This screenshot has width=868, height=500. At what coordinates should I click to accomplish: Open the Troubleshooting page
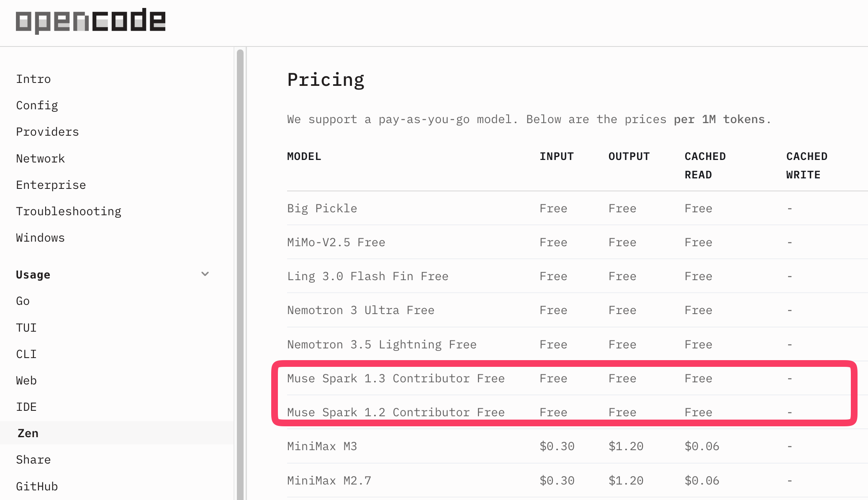click(x=69, y=211)
